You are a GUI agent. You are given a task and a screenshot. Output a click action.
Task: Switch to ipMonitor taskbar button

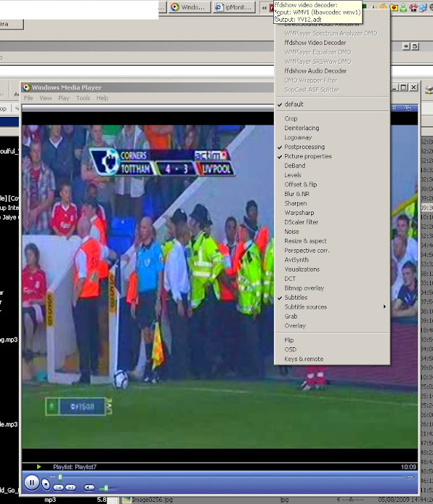tap(234, 7)
